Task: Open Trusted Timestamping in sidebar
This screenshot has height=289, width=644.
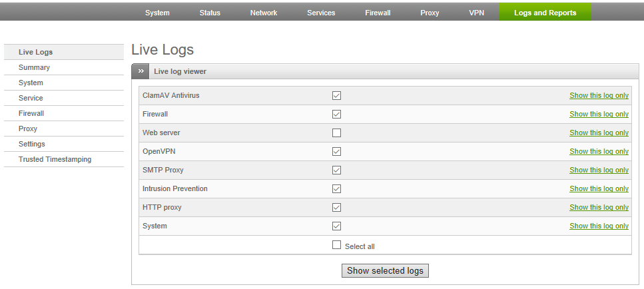Action: (x=64, y=159)
